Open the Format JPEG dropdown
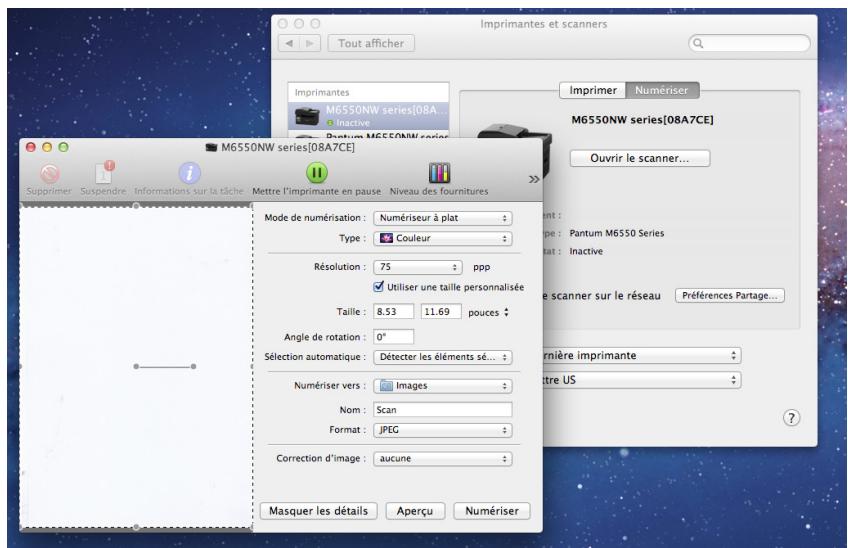 pos(441,429)
